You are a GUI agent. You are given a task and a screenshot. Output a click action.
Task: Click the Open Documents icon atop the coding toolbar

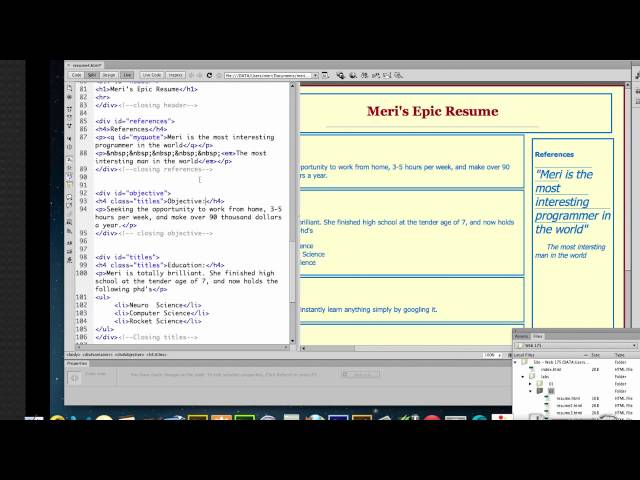[69, 88]
